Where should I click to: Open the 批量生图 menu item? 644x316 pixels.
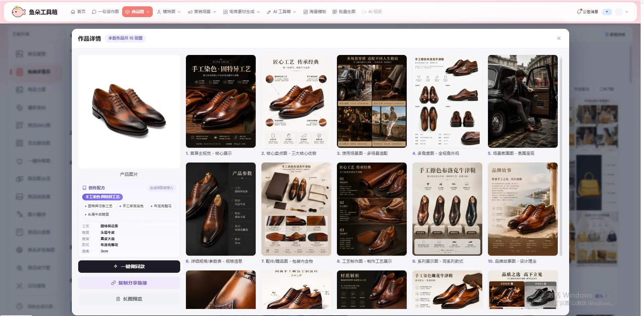[344, 12]
